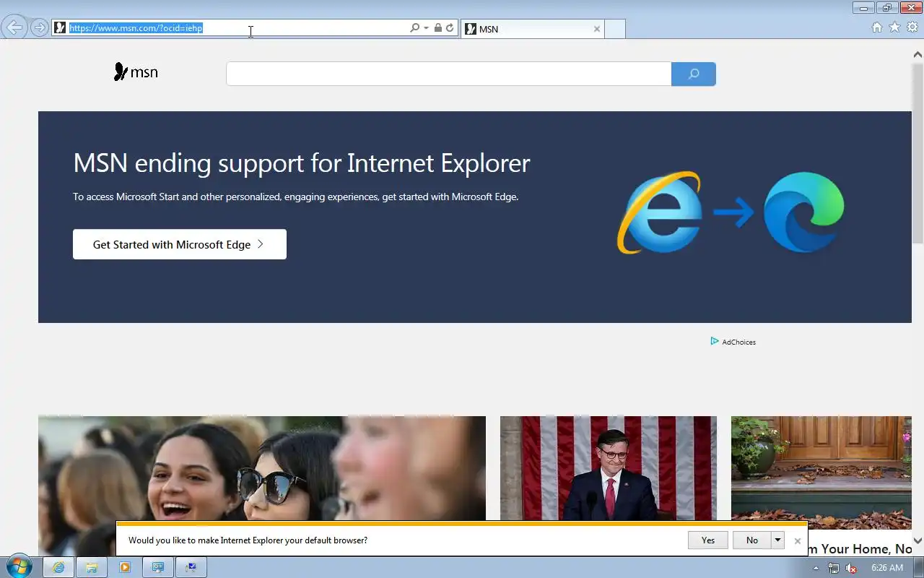This screenshot has width=924, height=578.
Task: Click inside the MSN search box
Action: pyautogui.click(x=448, y=74)
